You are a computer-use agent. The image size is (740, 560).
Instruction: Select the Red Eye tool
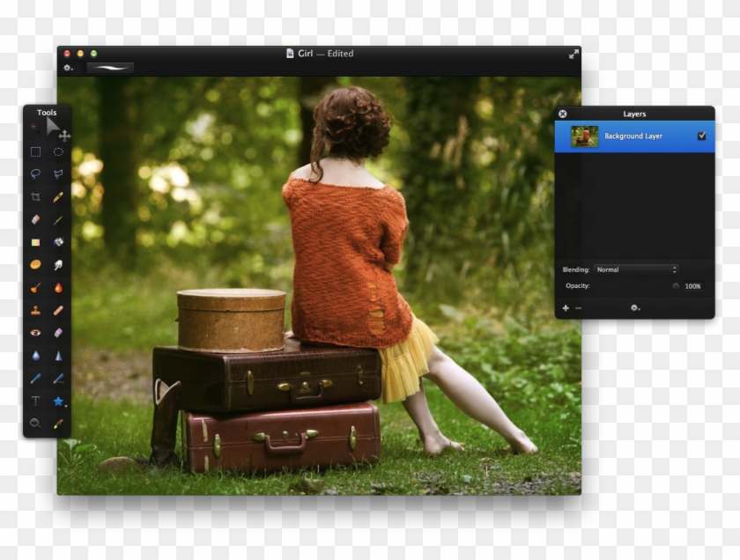tap(35, 333)
